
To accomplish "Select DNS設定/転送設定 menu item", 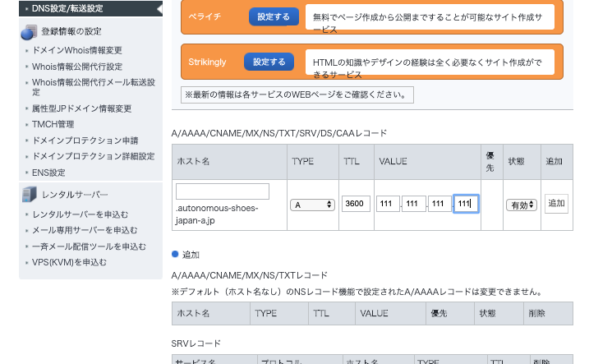I will 67,8.
